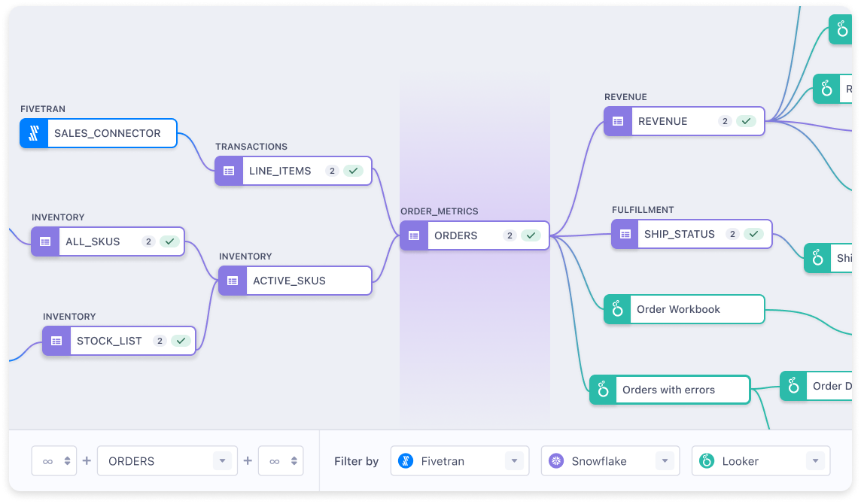861x504 pixels.
Task: Toggle the checkmark on ORDERS node
Action: coord(531,235)
